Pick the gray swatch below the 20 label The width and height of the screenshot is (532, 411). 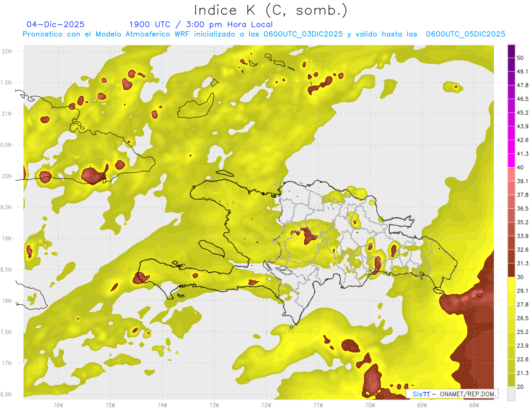coord(511,394)
